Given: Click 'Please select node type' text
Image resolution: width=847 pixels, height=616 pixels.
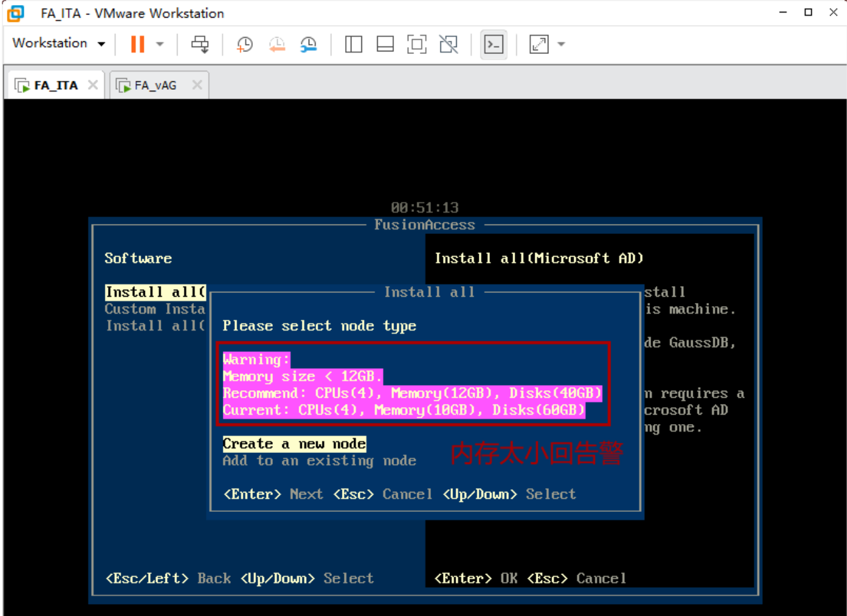Looking at the screenshot, I should tap(319, 326).
